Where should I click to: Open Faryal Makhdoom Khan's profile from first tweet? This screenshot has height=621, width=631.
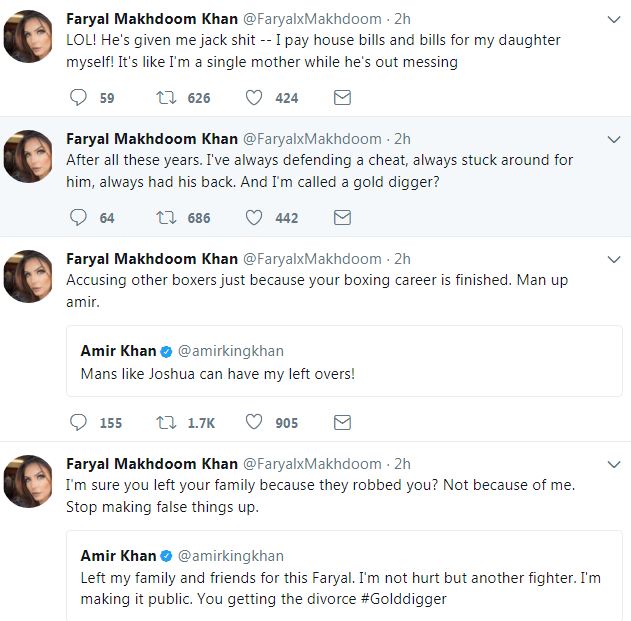tap(152, 19)
